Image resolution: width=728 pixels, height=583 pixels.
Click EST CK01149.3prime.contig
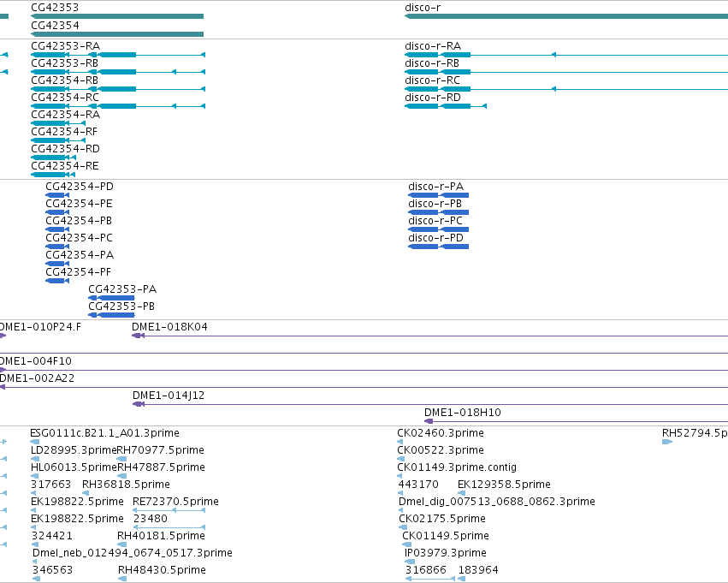click(457, 467)
